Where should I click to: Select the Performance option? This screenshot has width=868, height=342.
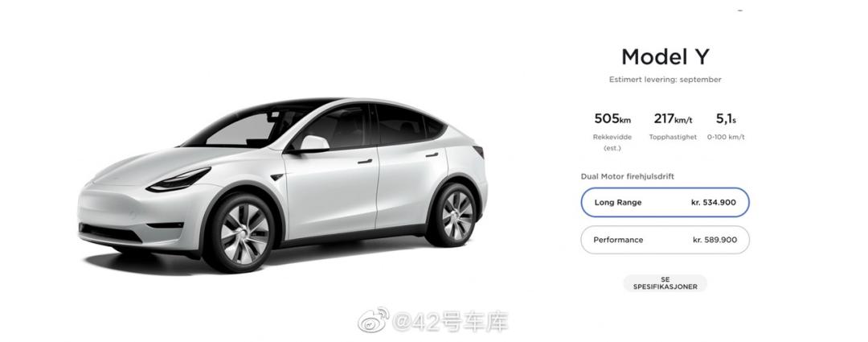tap(665, 240)
